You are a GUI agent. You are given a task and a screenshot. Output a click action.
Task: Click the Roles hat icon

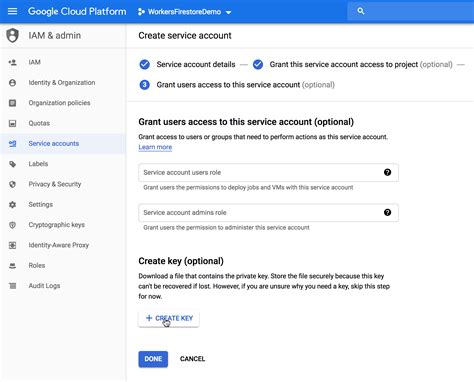click(x=13, y=266)
